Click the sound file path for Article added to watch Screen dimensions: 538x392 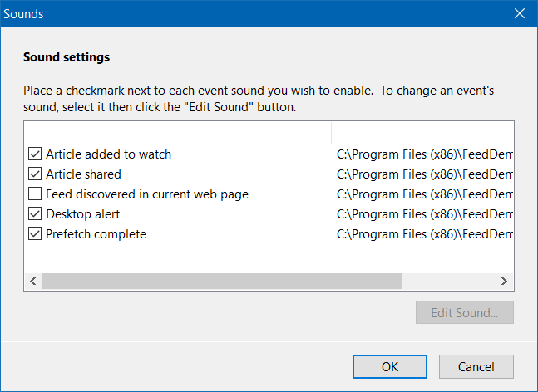pyautogui.click(x=425, y=154)
